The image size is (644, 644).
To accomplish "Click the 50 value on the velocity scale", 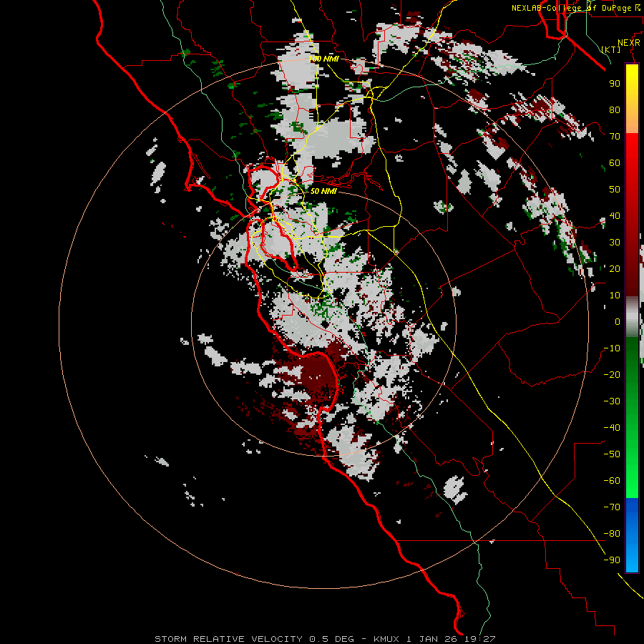I will tap(615, 190).
